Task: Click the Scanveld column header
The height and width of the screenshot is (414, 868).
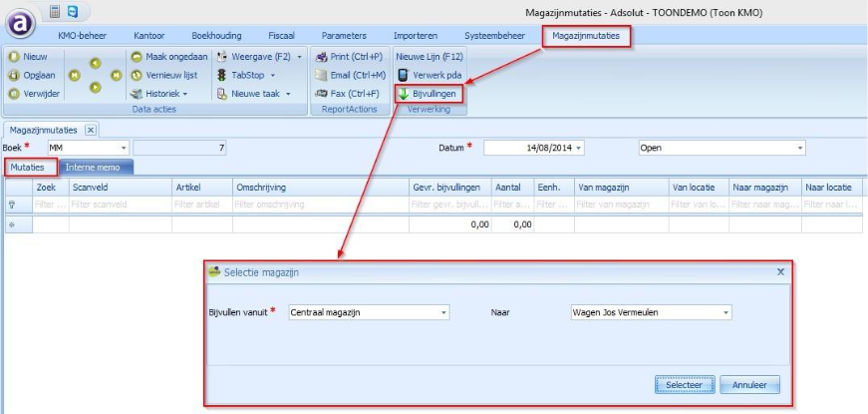Action: 121,188
